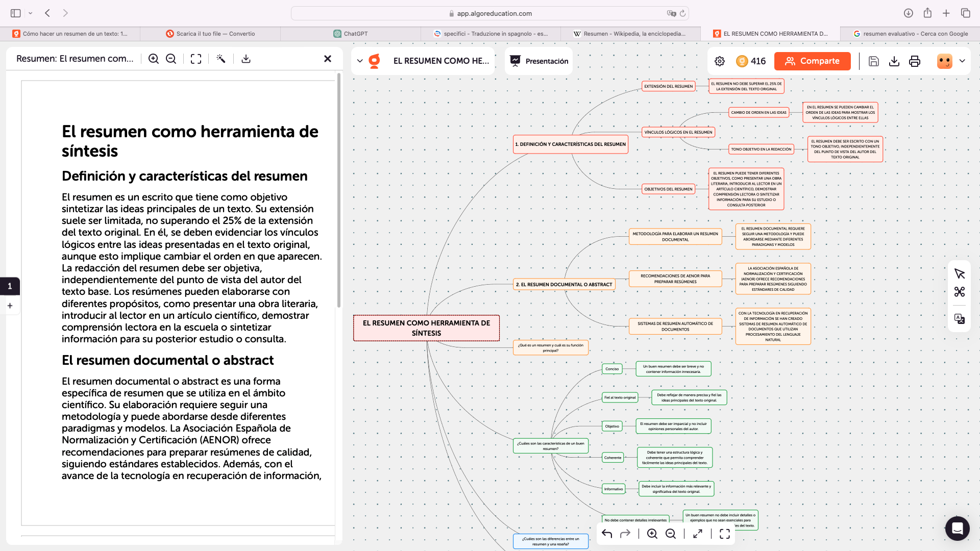Select page 1 thumbnail in left sidebar

point(10,286)
